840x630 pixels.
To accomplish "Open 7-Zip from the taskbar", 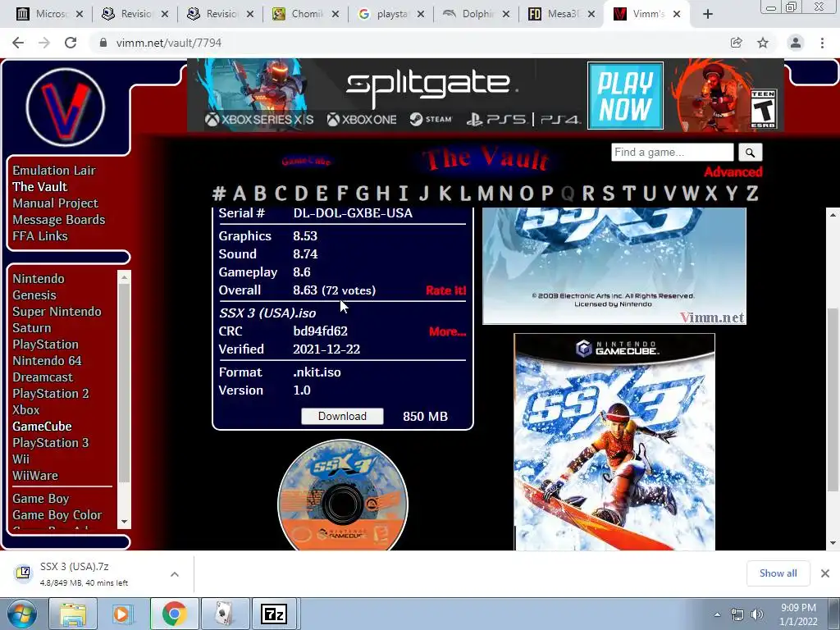I will point(274,614).
